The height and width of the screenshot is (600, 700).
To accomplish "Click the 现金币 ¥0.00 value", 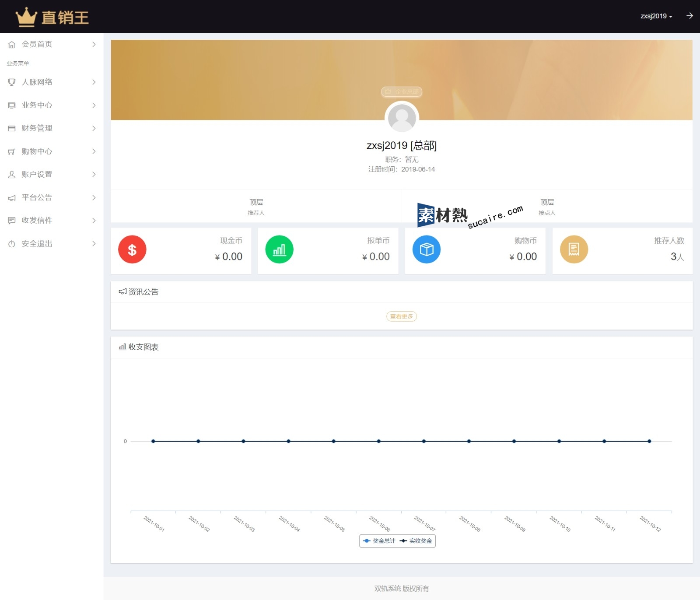I will [x=228, y=256].
